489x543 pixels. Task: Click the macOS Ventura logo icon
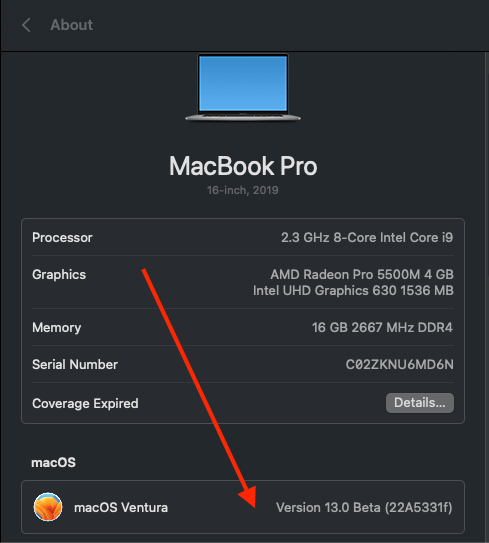(x=48, y=507)
